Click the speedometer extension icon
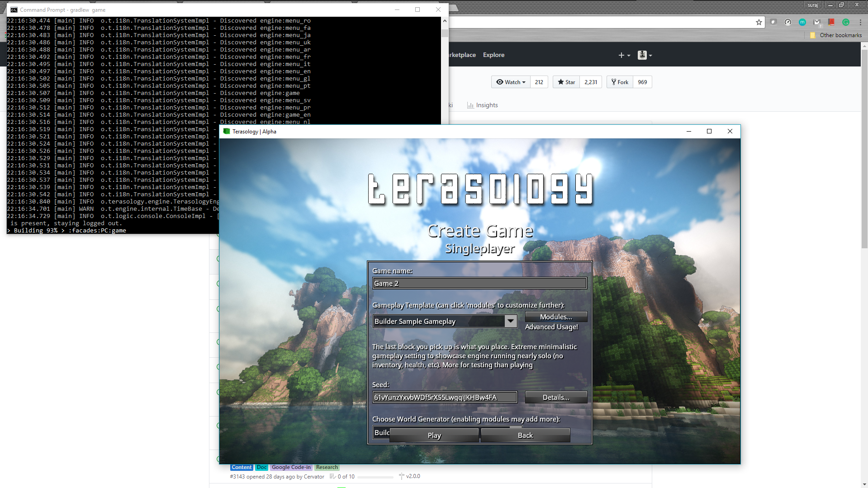This screenshot has height=488, width=868. click(x=788, y=22)
